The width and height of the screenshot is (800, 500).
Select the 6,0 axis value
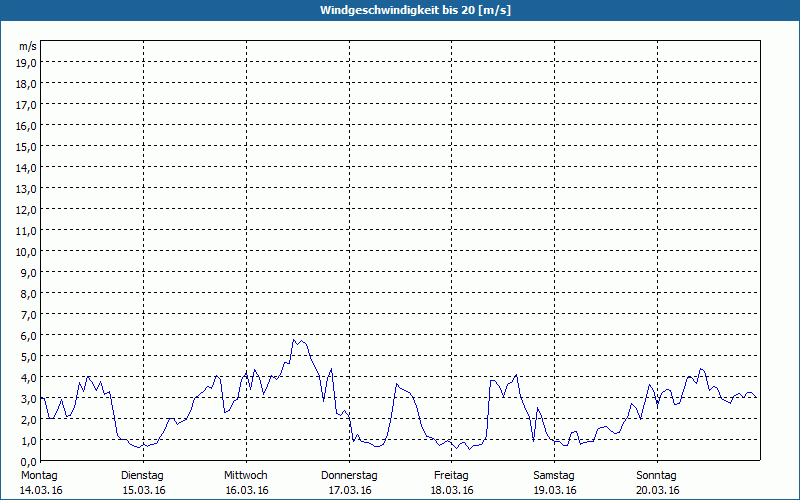29,336
